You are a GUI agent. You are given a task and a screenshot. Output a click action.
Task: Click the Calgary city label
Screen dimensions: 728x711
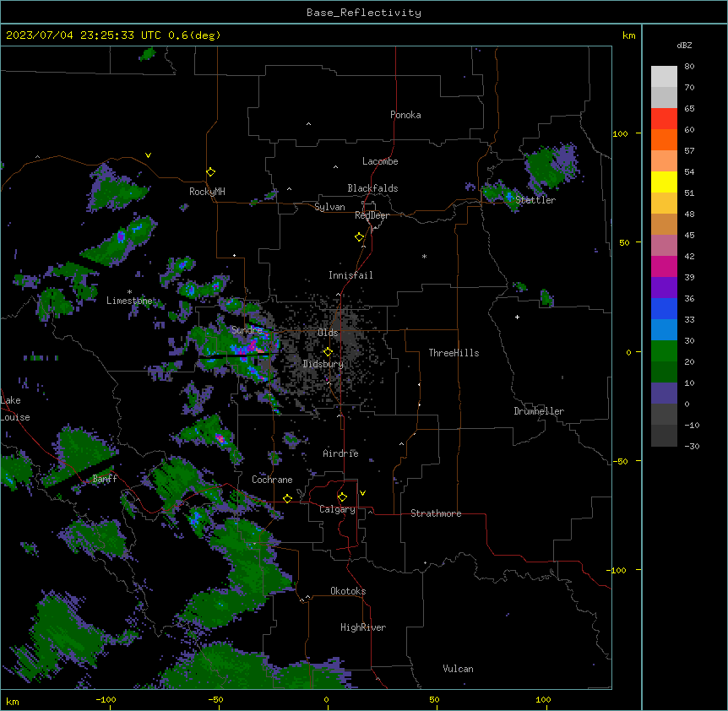[x=337, y=509]
